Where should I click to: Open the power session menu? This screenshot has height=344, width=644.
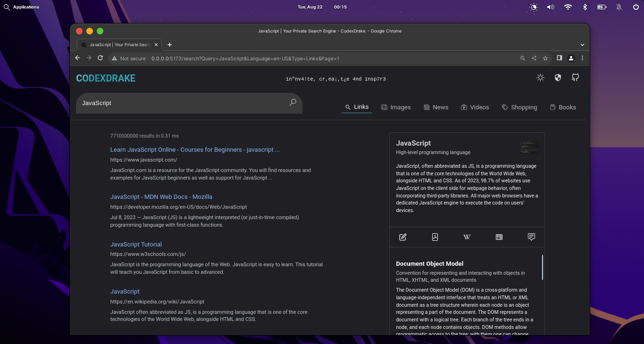(636, 7)
